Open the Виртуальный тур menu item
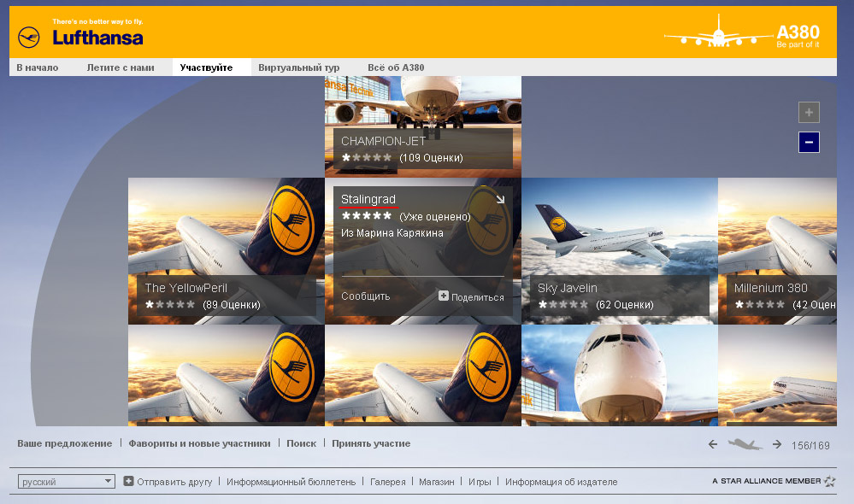Image resolution: width=854 pixels, height=504 pixels. pos(299,67)
